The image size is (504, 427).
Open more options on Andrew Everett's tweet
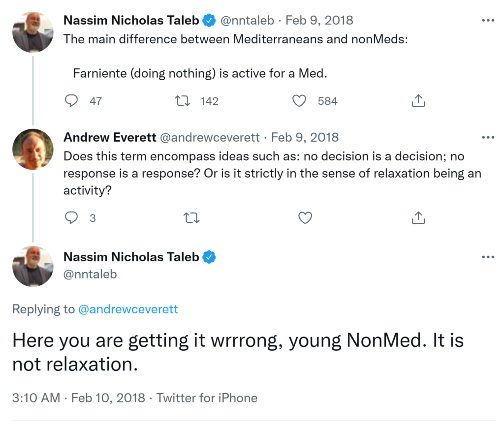tap(488, 137)
